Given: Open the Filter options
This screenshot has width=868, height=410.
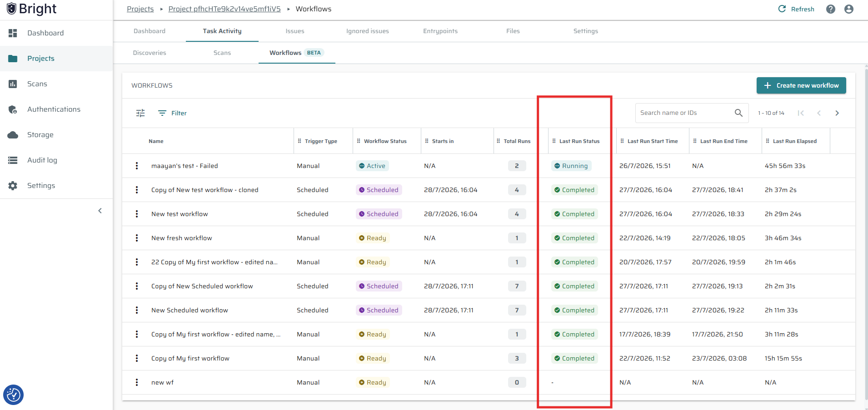Looking at the screenshot, I should click(x=172, y=113).
